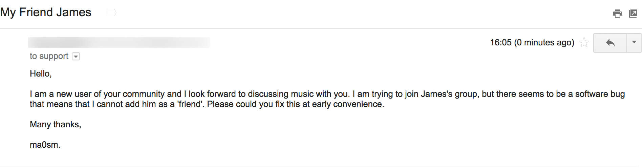
Task: Click the phrase 'discussing music with you'
Action: click(299, 94)
